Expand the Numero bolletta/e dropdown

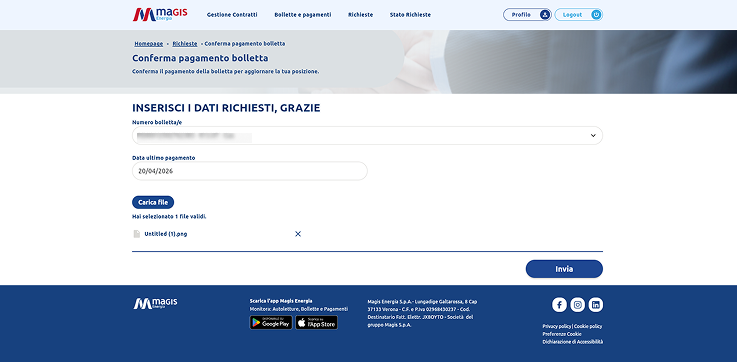[367, 135]
